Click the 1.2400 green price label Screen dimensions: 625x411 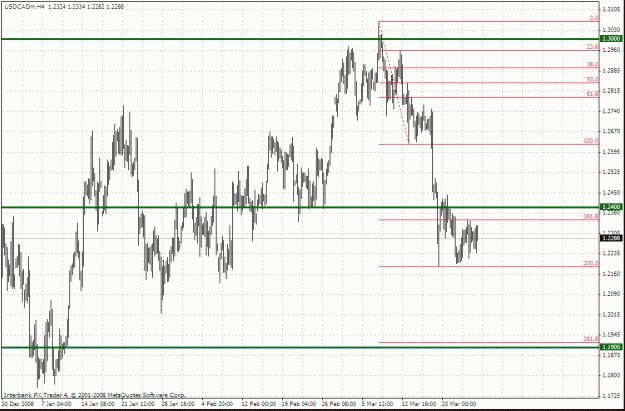(x=611, y=207)
